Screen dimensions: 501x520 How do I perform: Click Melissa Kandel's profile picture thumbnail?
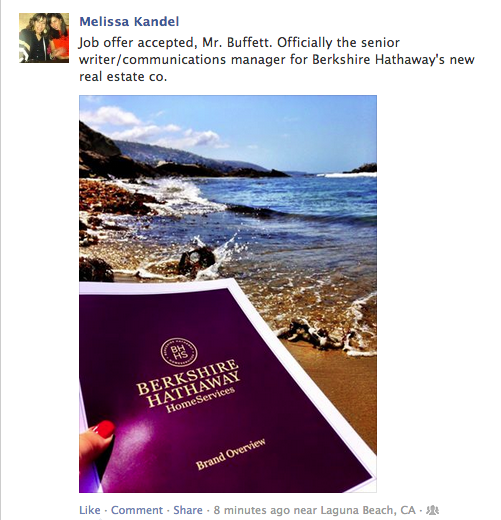pyautogui.click(x=44, y=38)
